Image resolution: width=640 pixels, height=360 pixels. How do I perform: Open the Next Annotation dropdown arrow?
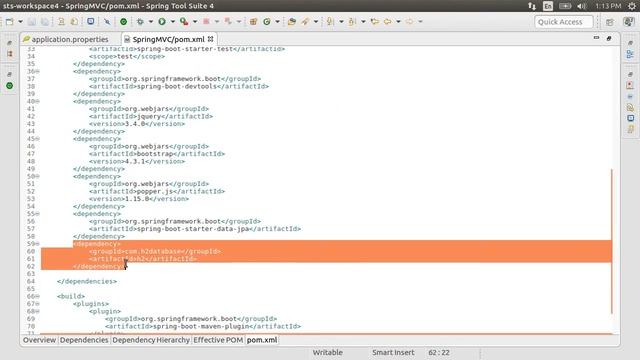(x=341, y=22)
